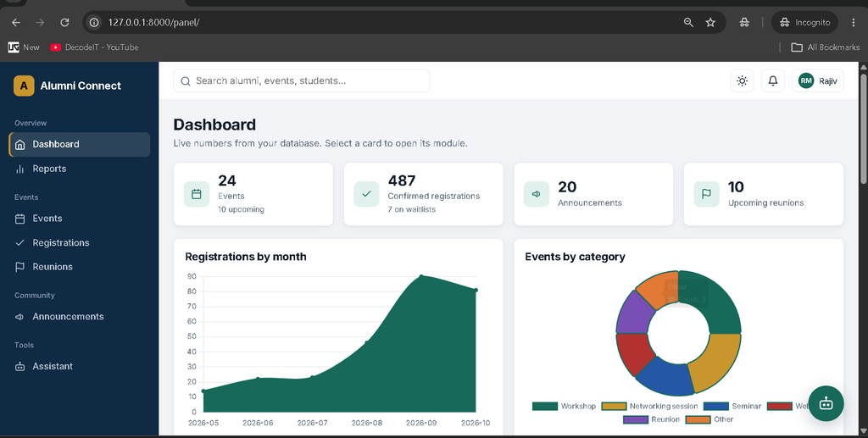Toggle Workshop legend green swatch
The width and height of the screenshot is (868, 438).
(x=545, y=406)
